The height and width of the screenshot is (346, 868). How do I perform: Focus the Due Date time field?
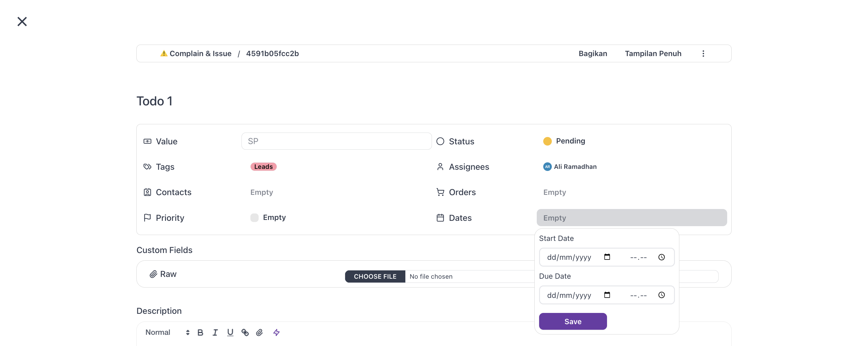click(638, 295)
